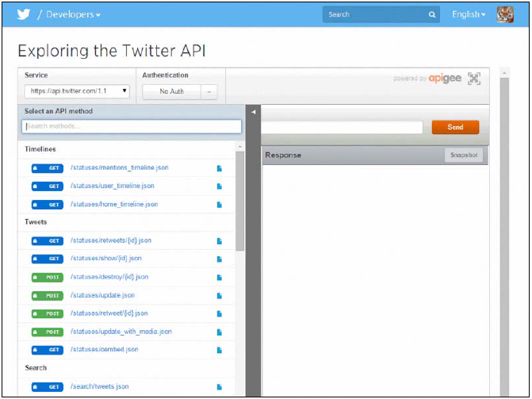
Task: Click doc icon for retweet/{id}.json
Action: click(220, 314)
